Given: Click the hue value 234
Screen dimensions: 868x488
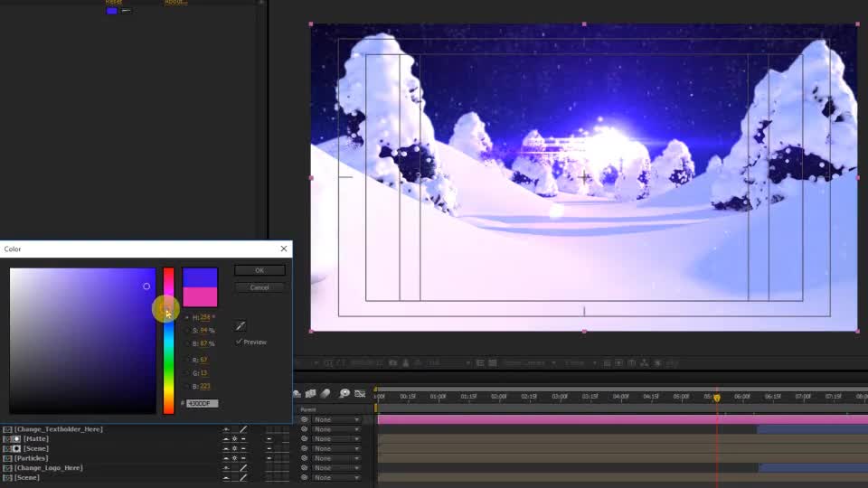Looking at the screenshot, I should (205, 317).
